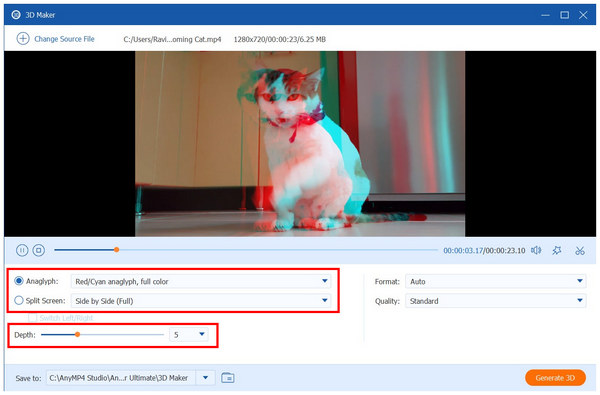Click source file name C:/Users/Ravi...oming Cat.mp4
Image resolution: width=600 pixels, height=395 pixels.
click(x=172, y=39)
